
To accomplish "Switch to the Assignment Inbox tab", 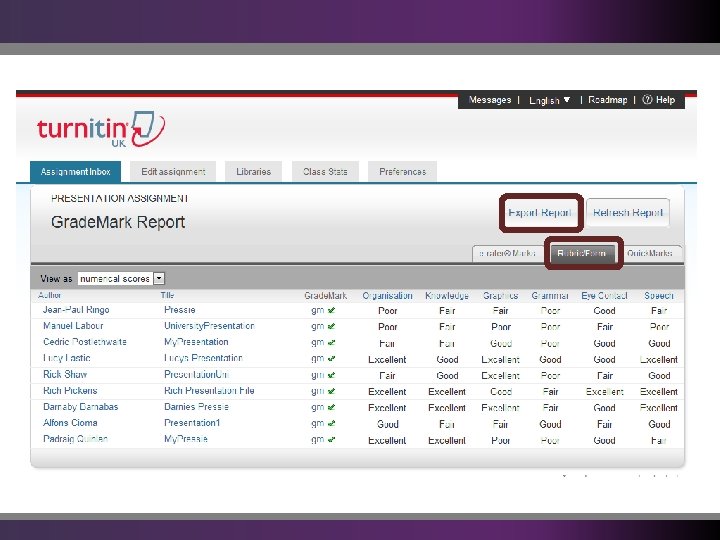I will 75,172.
